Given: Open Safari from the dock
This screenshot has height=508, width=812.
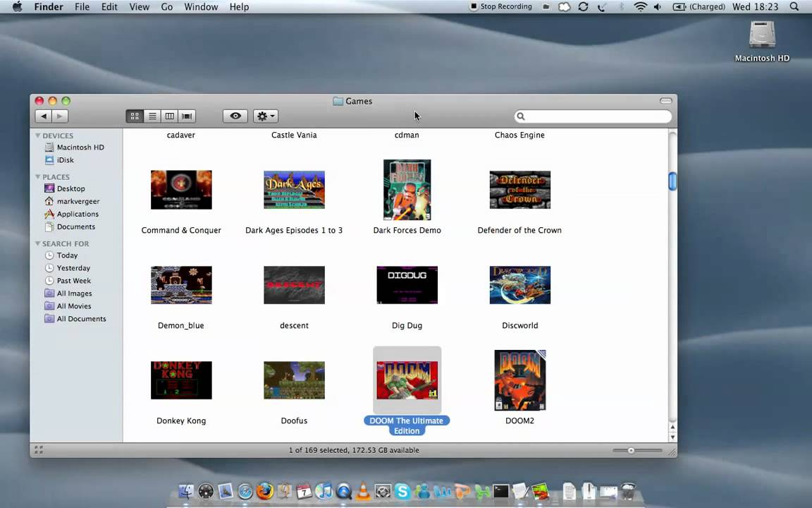Looking at the screenshot, I should (x=245, y=490).
